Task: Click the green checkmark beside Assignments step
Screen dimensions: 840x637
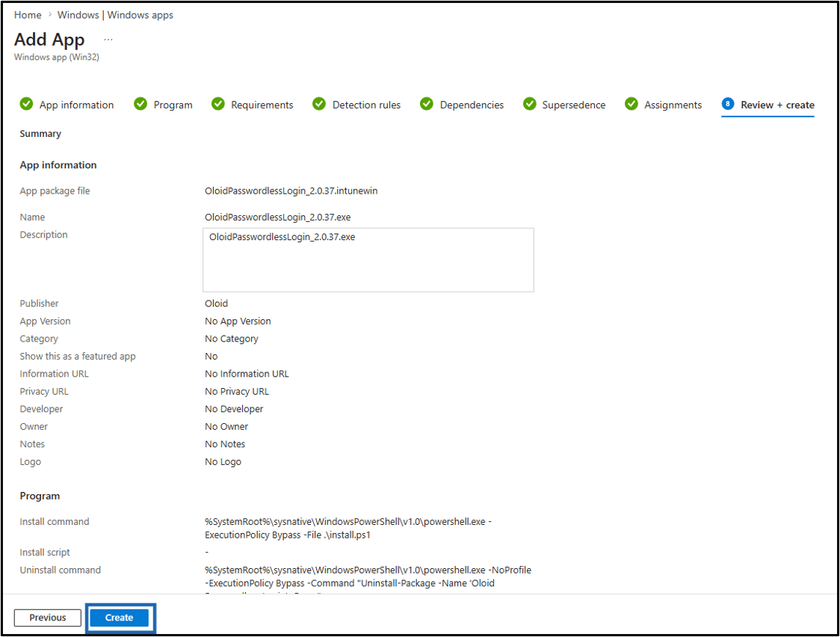Action: [x=631, y=104]
